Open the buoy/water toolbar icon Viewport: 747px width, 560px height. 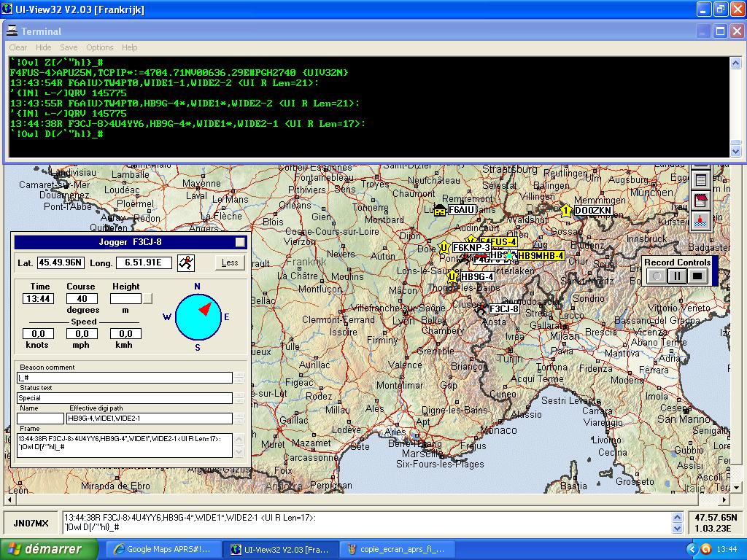[x=700, y=219]
